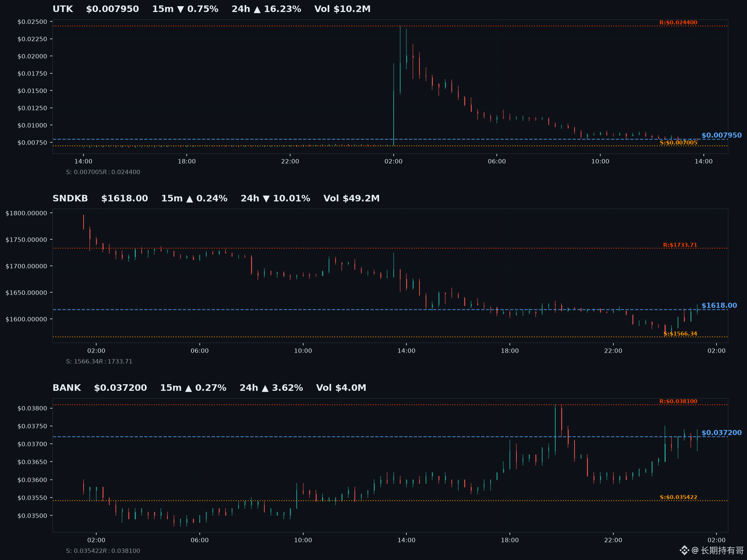Select the $0.01750 y-axis label

coord(32,74)
